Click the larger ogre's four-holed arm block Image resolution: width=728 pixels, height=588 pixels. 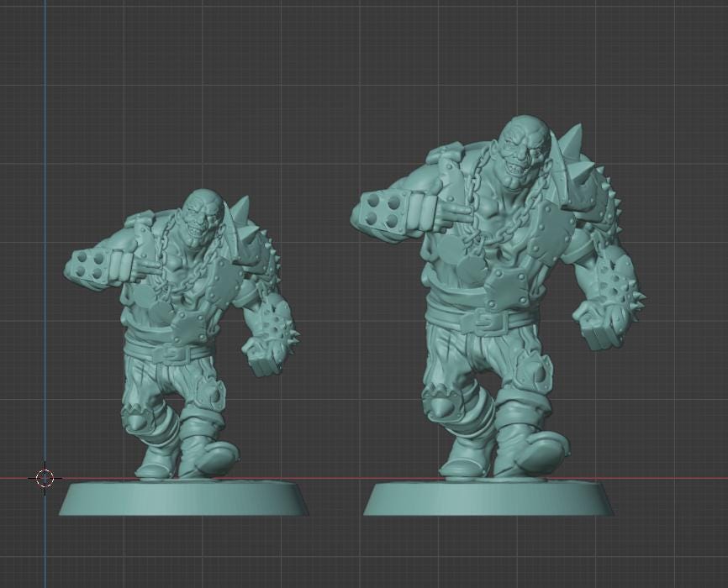tap(386, 208)
